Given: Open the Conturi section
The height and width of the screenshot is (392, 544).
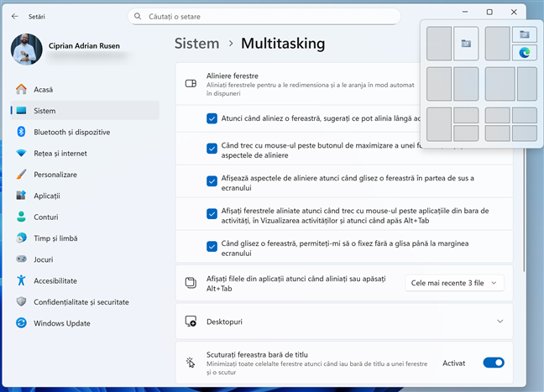Looking at the screenshot, I should click(45, 217).
